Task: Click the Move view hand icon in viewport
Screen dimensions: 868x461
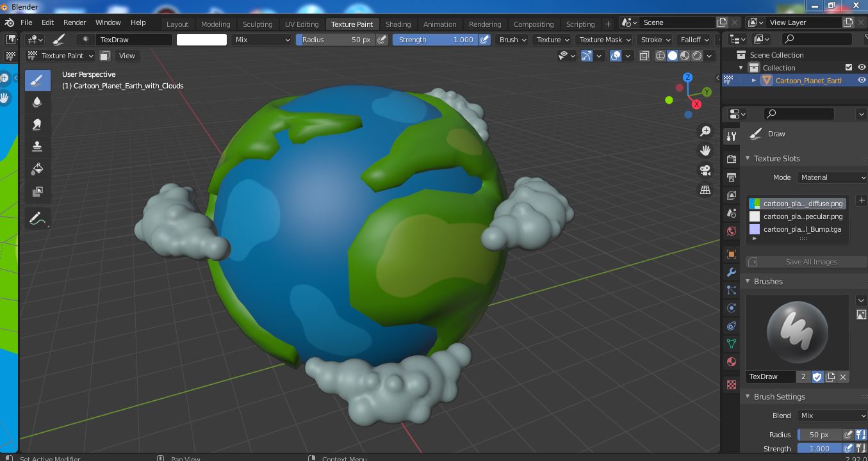Action: coord(705,150)
